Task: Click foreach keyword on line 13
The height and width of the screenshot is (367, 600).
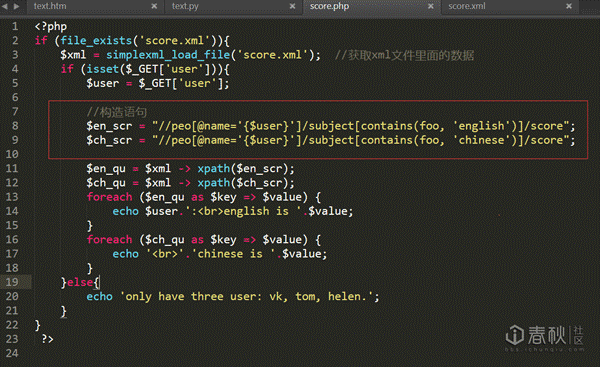Action: (109, 197)
